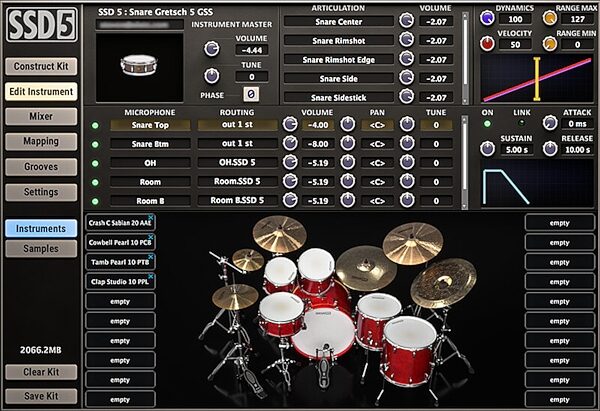Click the Release value 10.00 s
The width and height of the screenshot is (600, 411).
coord(577,150)
